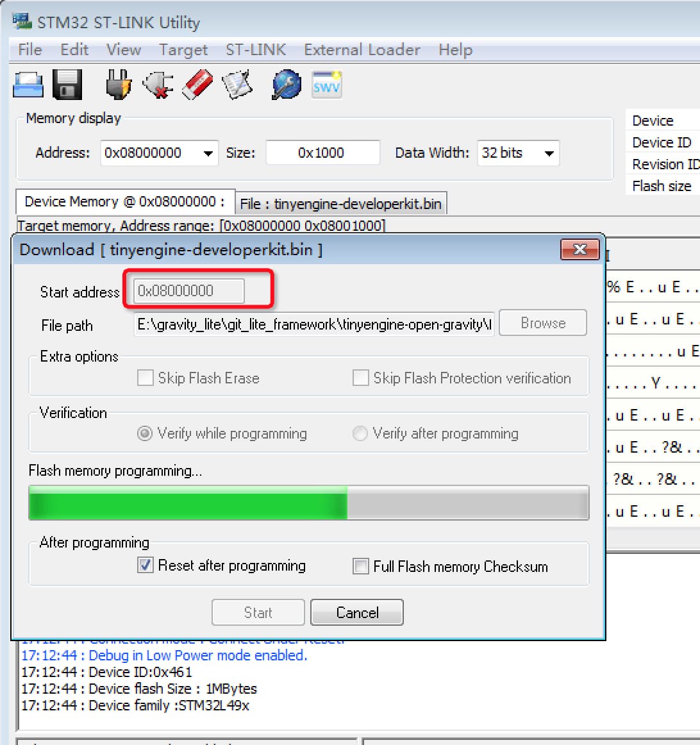Click the Start address input field

(189, 291)
